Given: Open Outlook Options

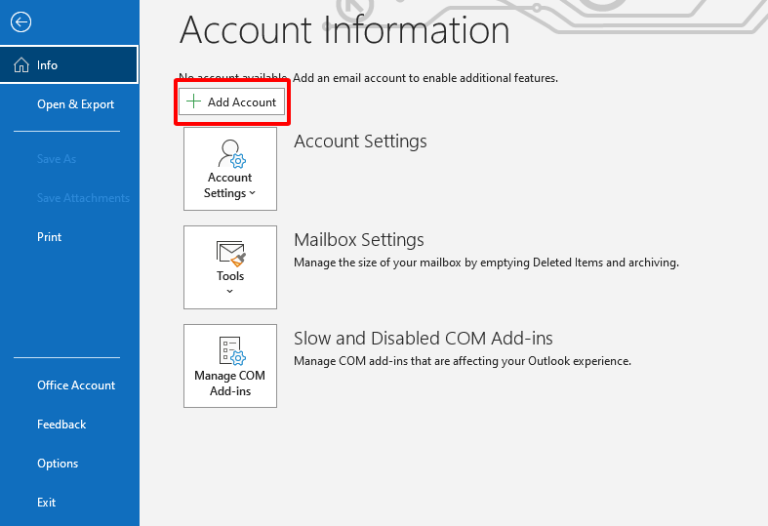Looking at the screenshot, I should [57, 463].
